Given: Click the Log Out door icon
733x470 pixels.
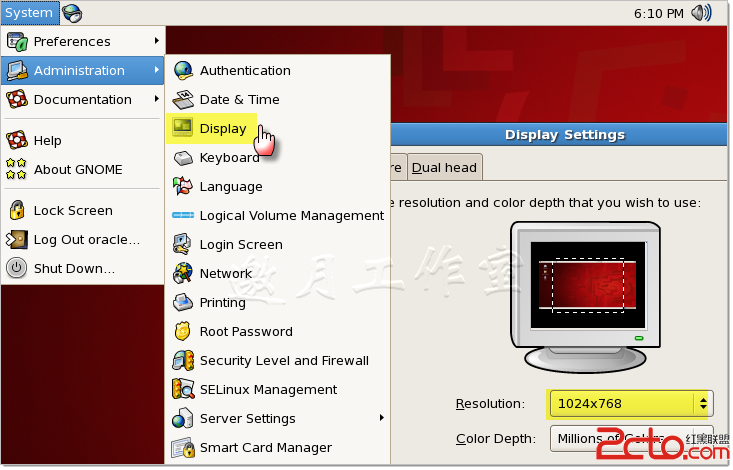Looking at the screenshot, I should [16, 239].
